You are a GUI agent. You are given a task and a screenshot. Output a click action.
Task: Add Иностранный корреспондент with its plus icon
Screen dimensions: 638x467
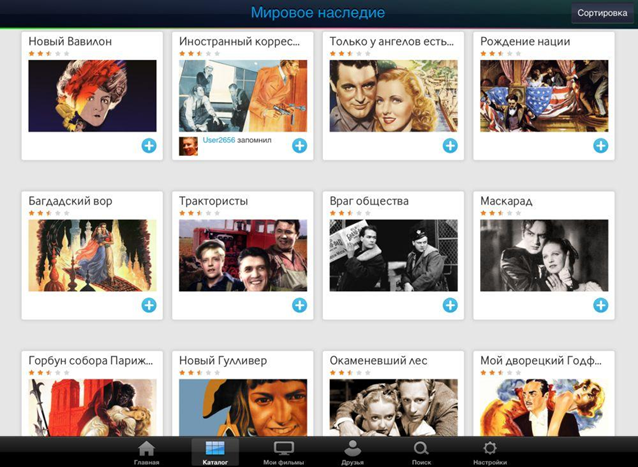[299, 146]
